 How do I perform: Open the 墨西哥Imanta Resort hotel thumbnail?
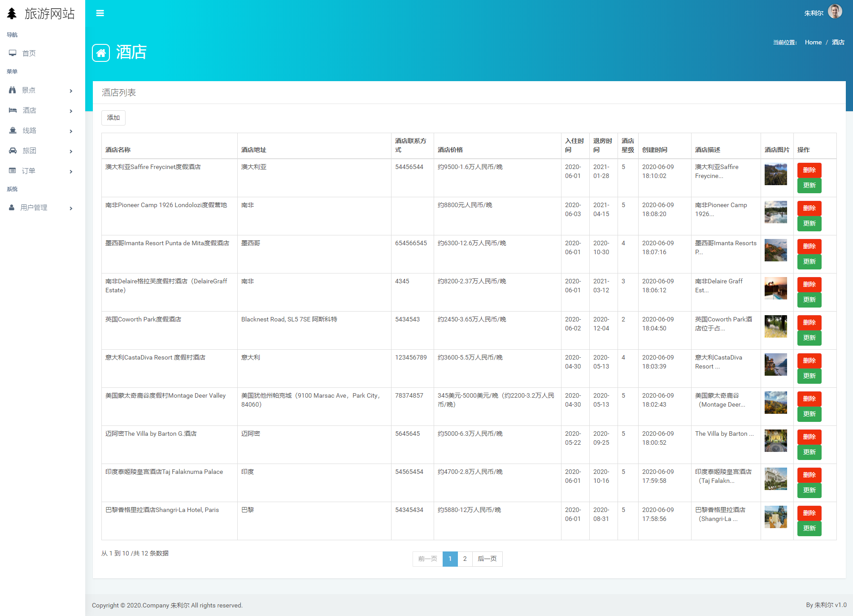pyautogui.click(x=775, y=250)
